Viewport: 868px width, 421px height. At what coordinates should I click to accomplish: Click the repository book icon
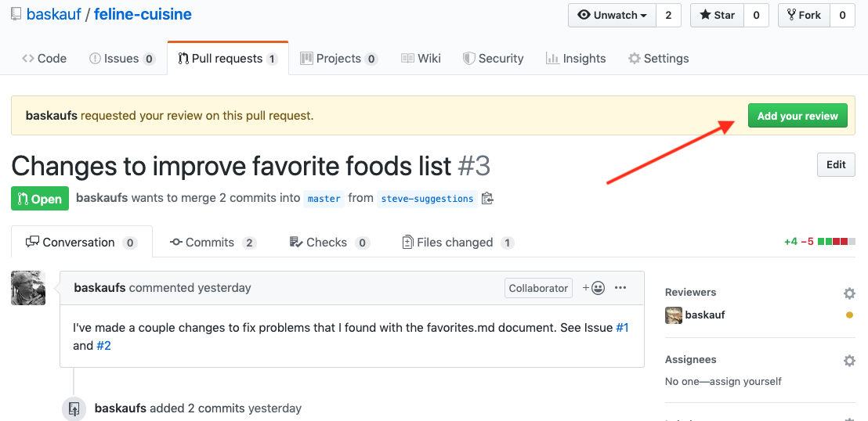16,14
